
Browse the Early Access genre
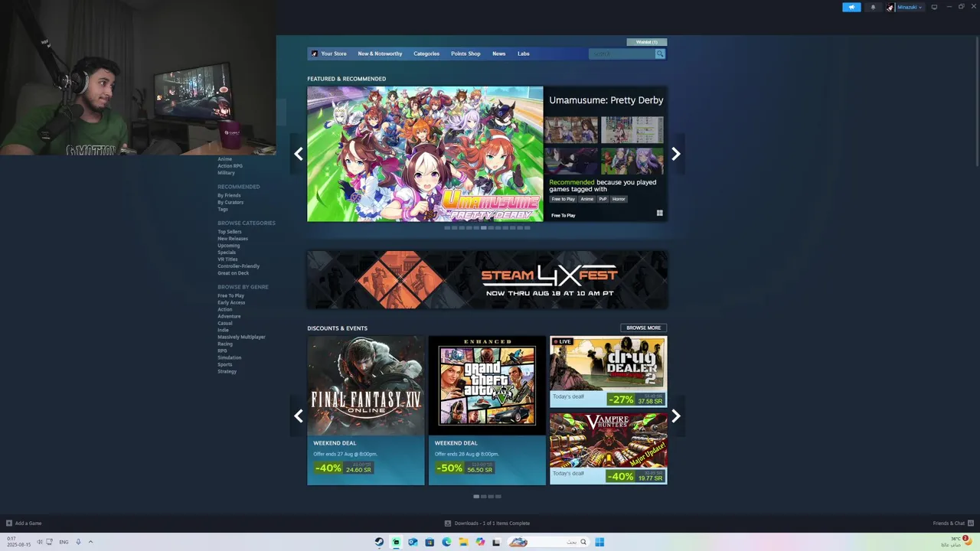click(231, 302)
